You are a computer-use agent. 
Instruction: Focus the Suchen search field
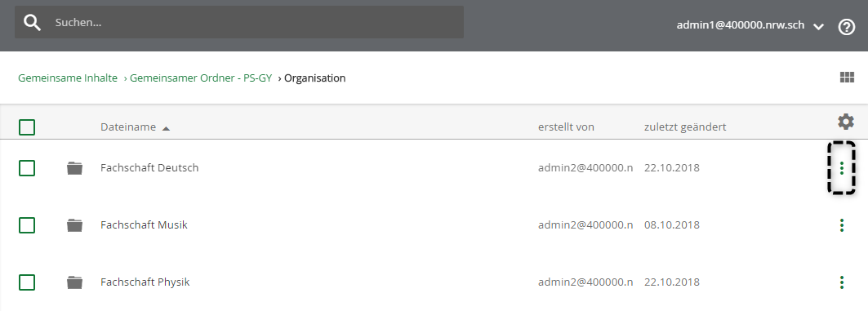point(239,23)
